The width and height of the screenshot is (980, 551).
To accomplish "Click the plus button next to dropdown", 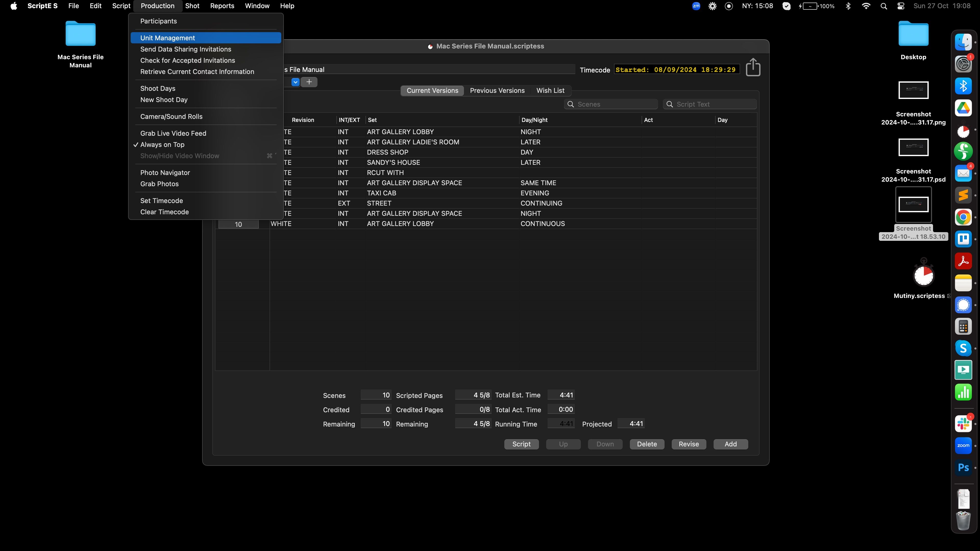I will coord(309,82).
